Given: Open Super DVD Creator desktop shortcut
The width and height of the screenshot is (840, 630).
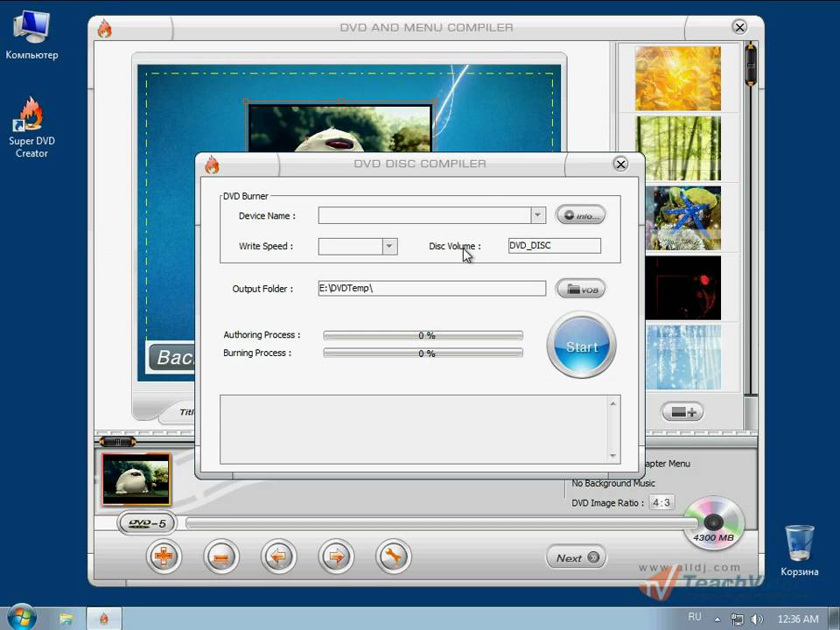Looking at the screenshot, I should [31, 128].
